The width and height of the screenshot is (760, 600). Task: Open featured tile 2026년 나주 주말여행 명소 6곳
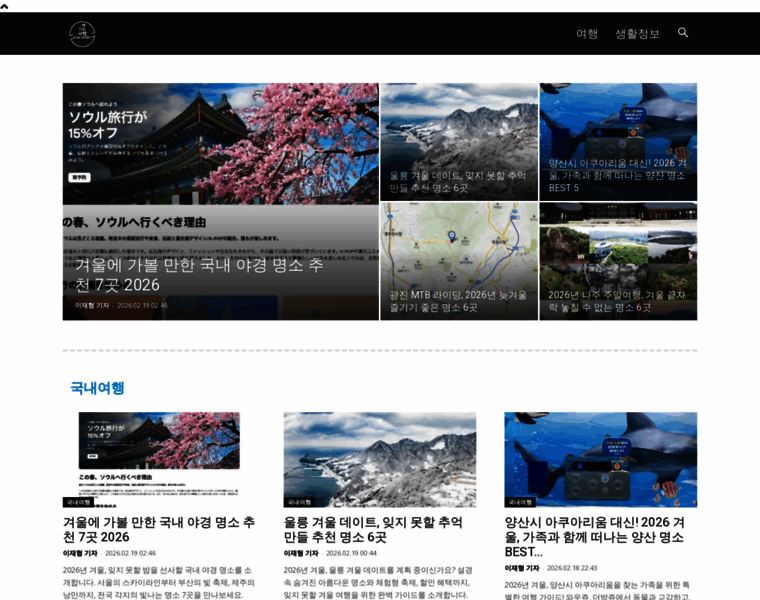618,261
